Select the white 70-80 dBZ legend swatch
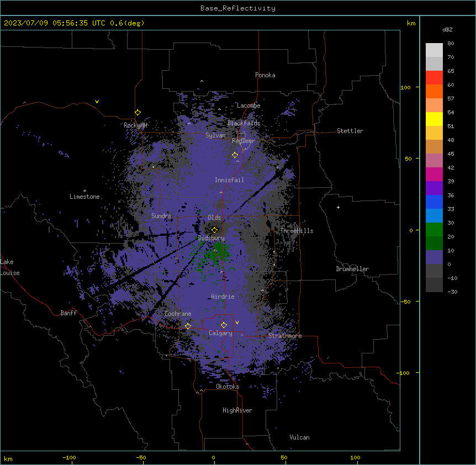Screen dimensions: 476x465 tap(434, 50)
